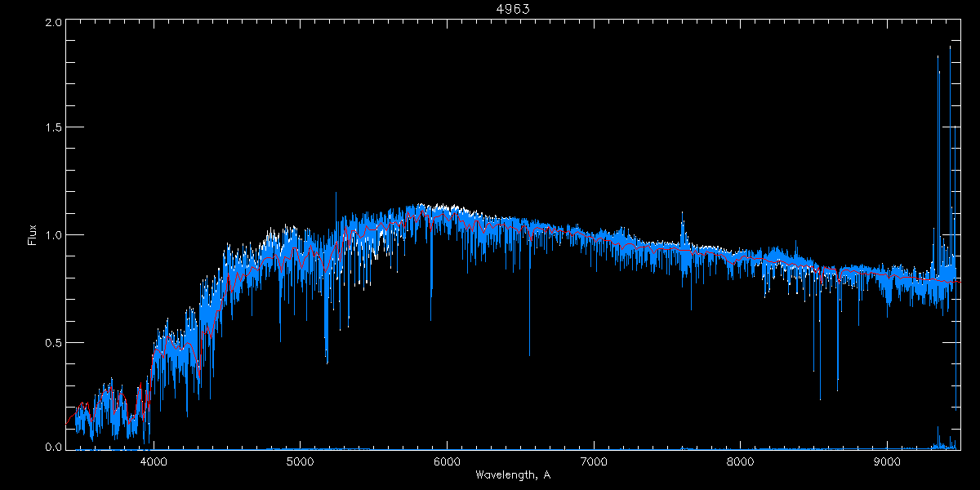The width and height of the screenshot is (980, 490).
Task: Click the x-axis tick label "6000"
Action: click(447, 462)
